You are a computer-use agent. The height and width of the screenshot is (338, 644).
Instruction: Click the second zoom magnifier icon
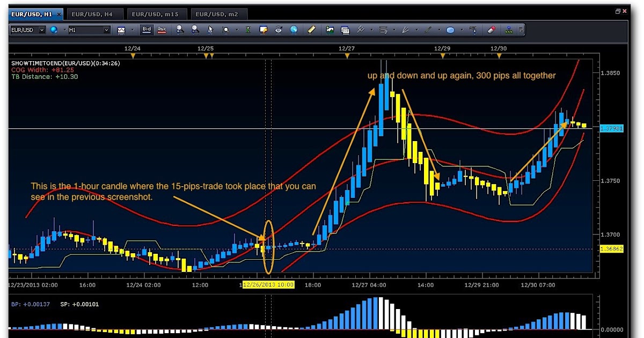tap(195, 30)
